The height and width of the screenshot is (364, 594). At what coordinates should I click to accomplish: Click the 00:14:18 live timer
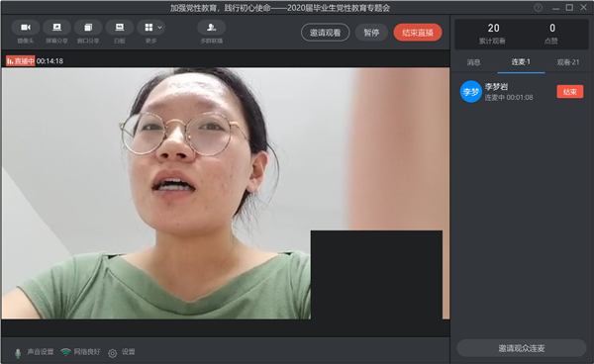coord(49,61)
